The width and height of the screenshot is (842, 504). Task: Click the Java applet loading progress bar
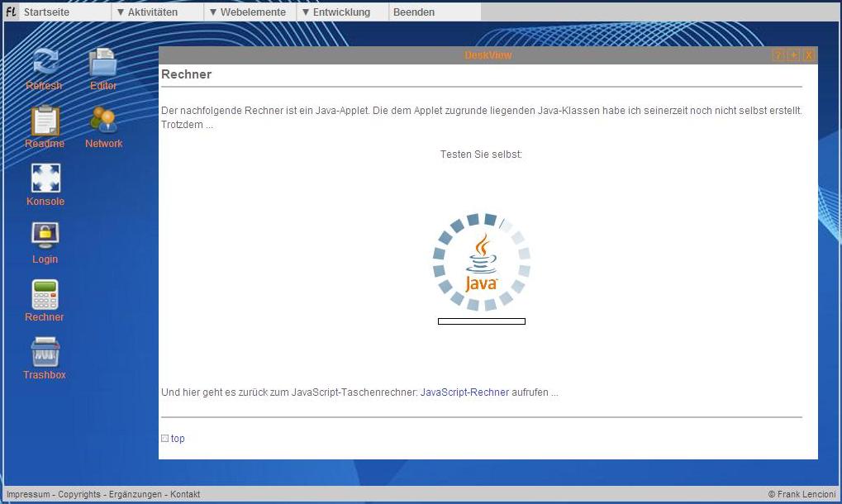click(482, 321)
